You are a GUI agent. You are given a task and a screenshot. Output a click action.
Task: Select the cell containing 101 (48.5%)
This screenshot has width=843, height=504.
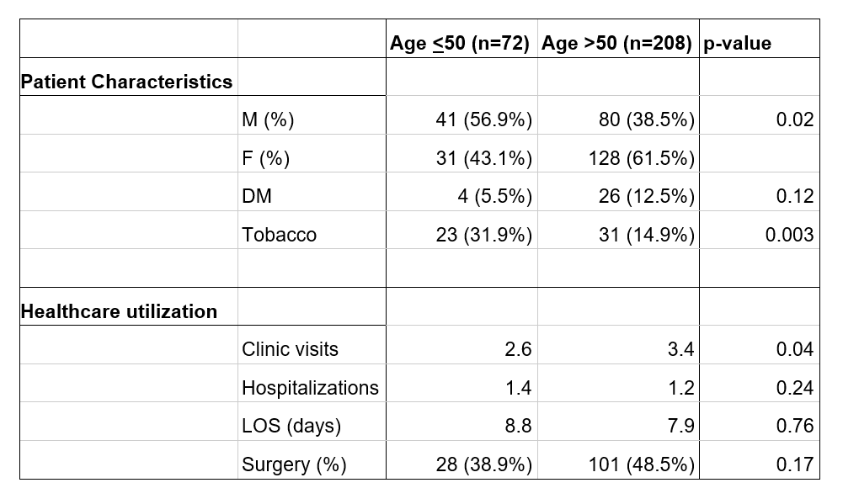tap(642, 464)
